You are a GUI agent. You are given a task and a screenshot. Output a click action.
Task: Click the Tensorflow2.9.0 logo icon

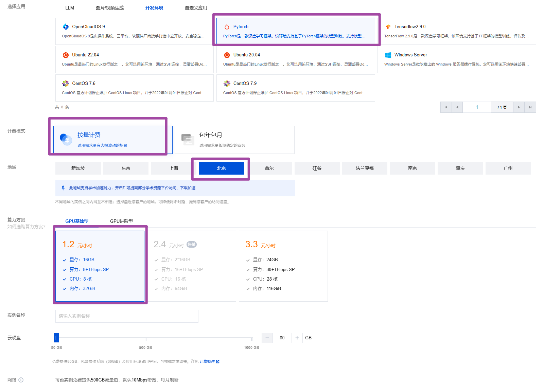[388, 27]
